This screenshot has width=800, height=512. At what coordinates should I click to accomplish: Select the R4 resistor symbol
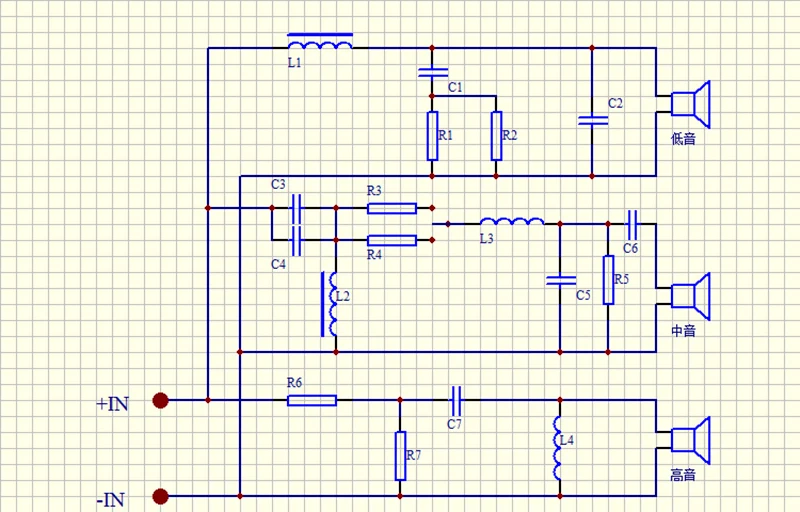coord(392,240)
